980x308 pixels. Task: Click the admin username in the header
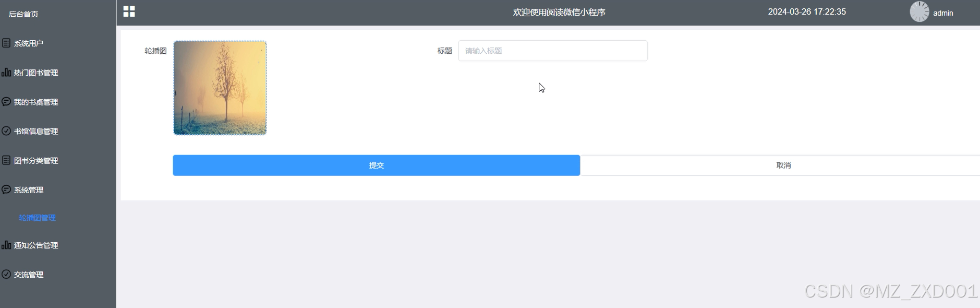coord(943,13)
